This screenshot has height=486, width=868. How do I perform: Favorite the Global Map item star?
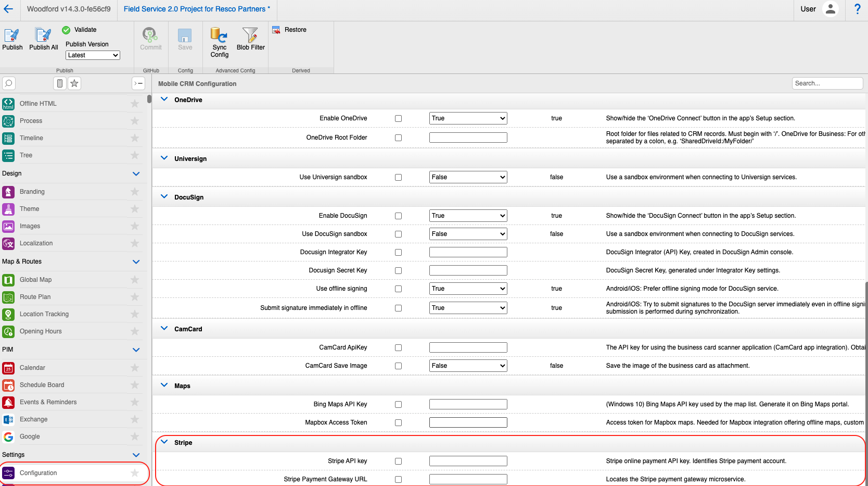click(135, 280)
